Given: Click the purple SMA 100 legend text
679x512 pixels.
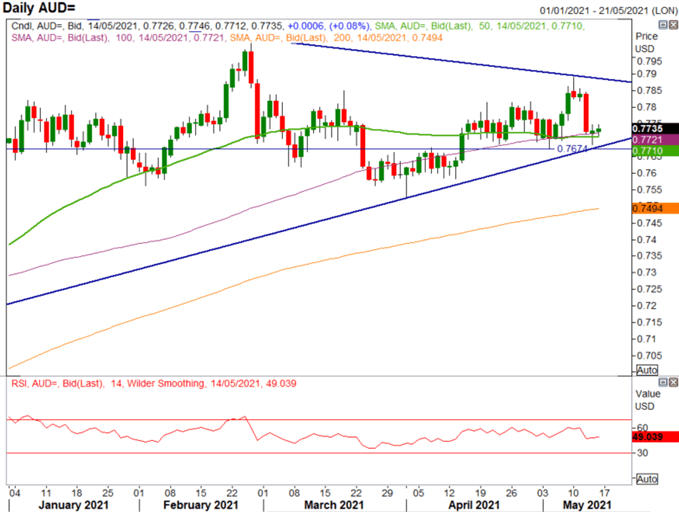Looking at the screenshot, I should tap(118, 38).
